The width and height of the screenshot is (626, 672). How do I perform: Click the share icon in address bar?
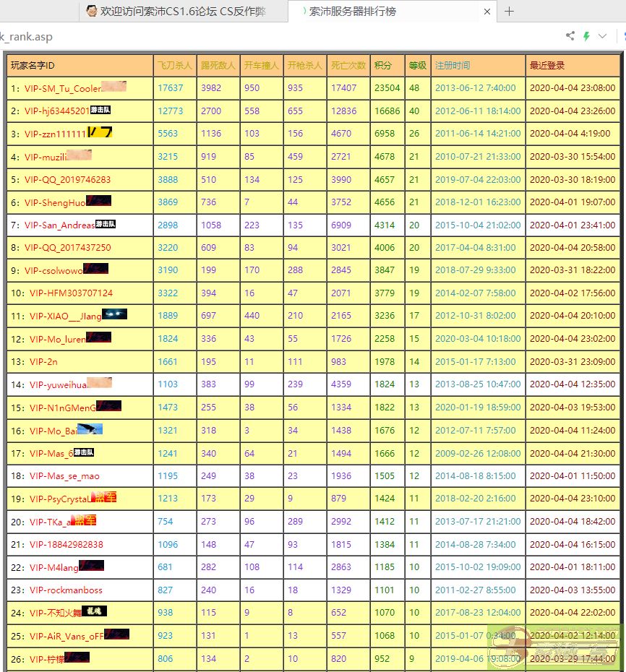pos(570,36)
